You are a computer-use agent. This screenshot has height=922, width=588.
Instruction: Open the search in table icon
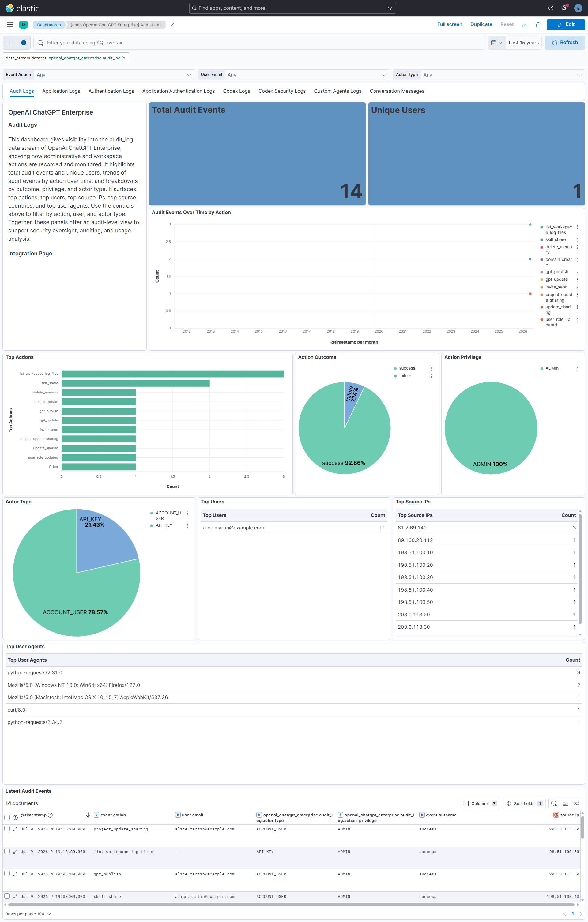[554, 804]
